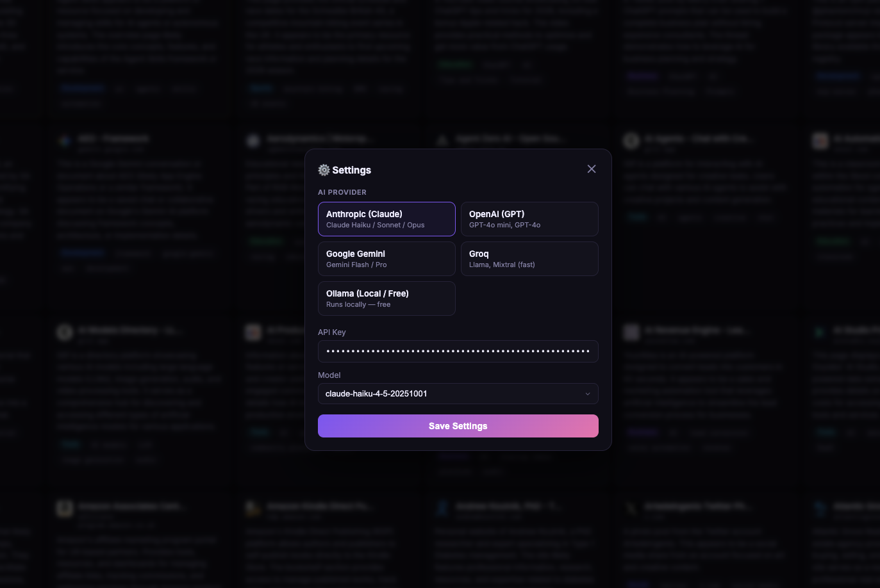
Task: Click the gear icon in the Settings header
Action: (x=324, y=170)
